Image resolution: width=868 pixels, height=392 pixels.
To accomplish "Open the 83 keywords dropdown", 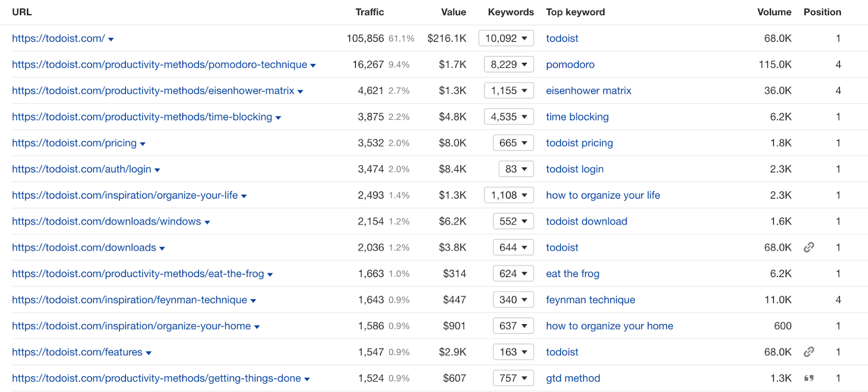I will coord(516,169).
